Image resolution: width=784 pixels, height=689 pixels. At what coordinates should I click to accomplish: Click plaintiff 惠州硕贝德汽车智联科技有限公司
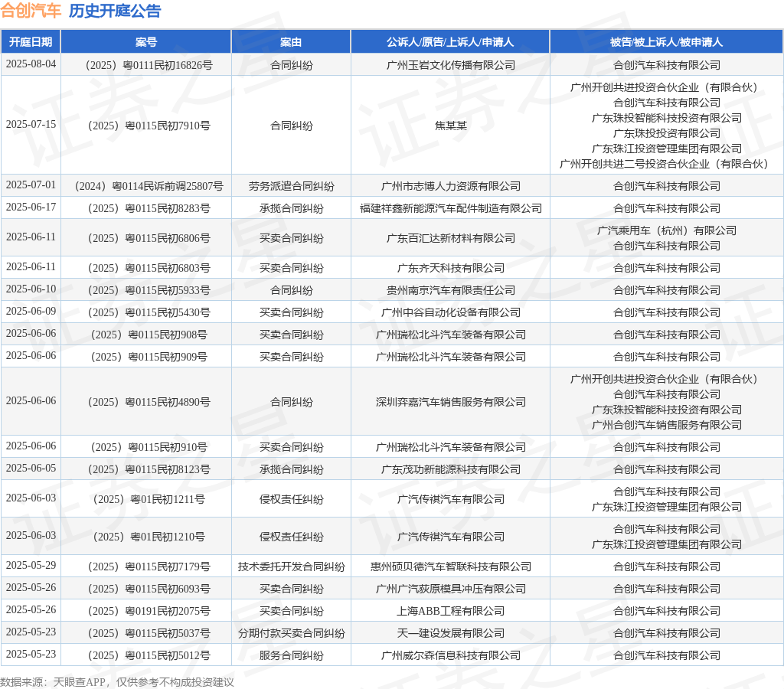(450, 567)
